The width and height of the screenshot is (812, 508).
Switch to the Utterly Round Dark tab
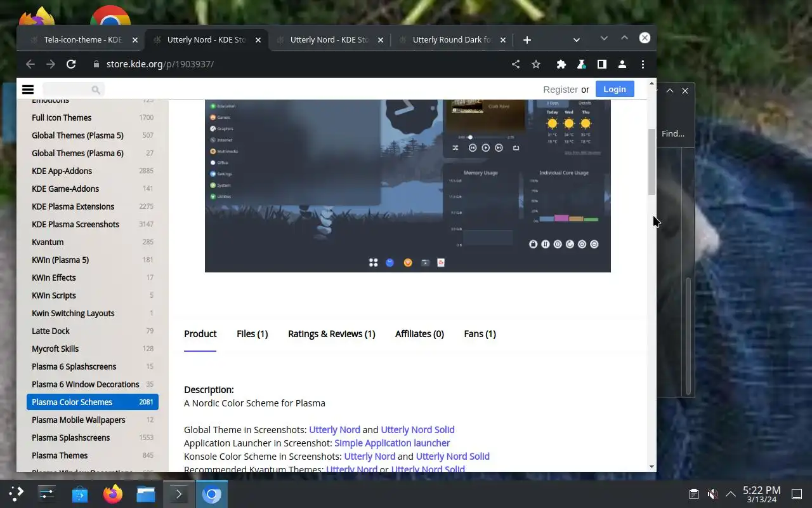coord(452,40)
